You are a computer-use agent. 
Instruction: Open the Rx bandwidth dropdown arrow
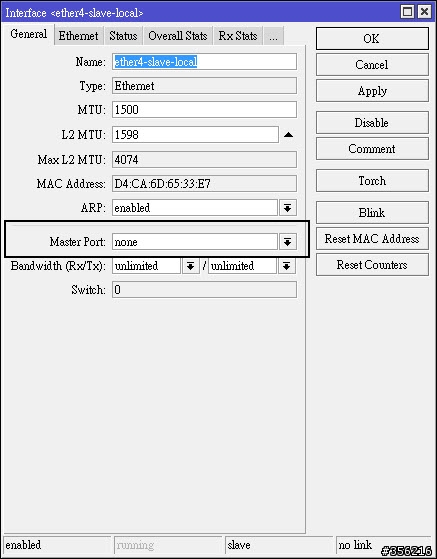(x=190, y=266)
